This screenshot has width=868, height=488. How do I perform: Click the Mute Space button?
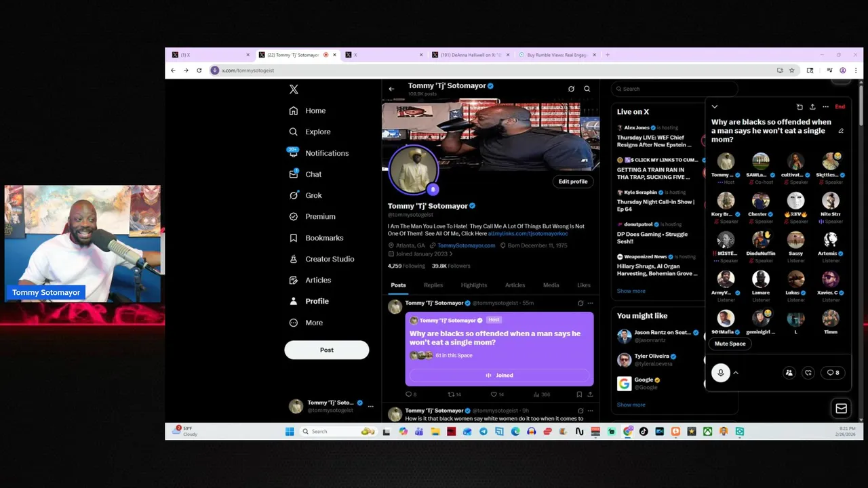coord(730,344)
